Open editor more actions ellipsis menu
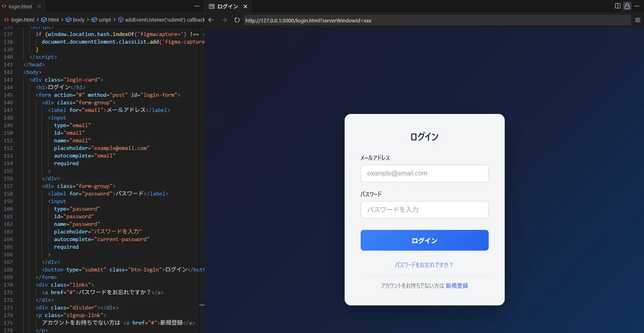The width and height of the screenshot is (644, 333). click(197, 6)
